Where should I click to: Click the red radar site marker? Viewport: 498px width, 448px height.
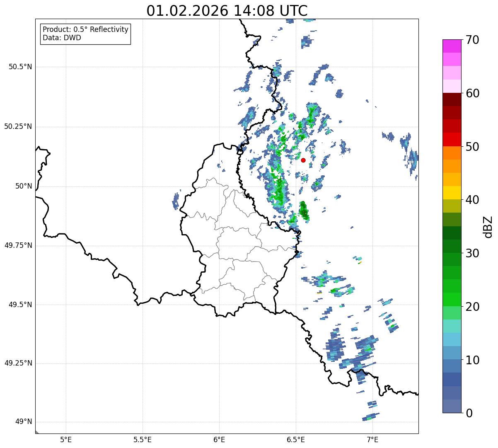(x=303, y=160)
